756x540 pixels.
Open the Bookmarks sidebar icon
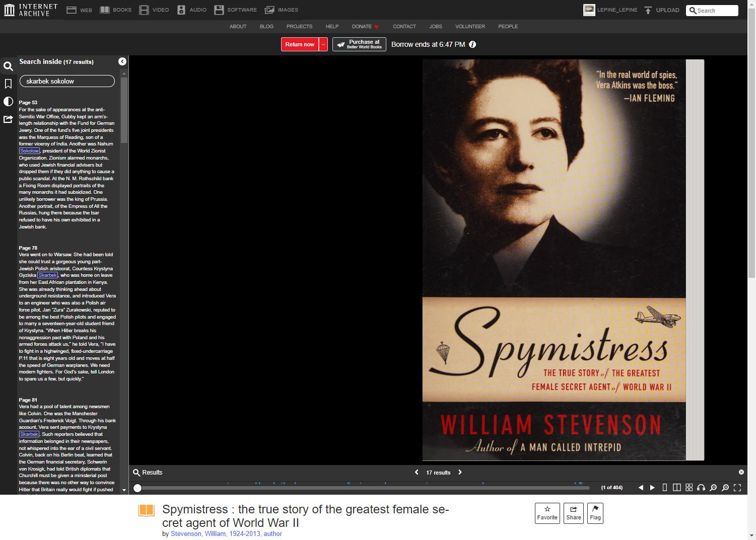click(x=8, y=84)
